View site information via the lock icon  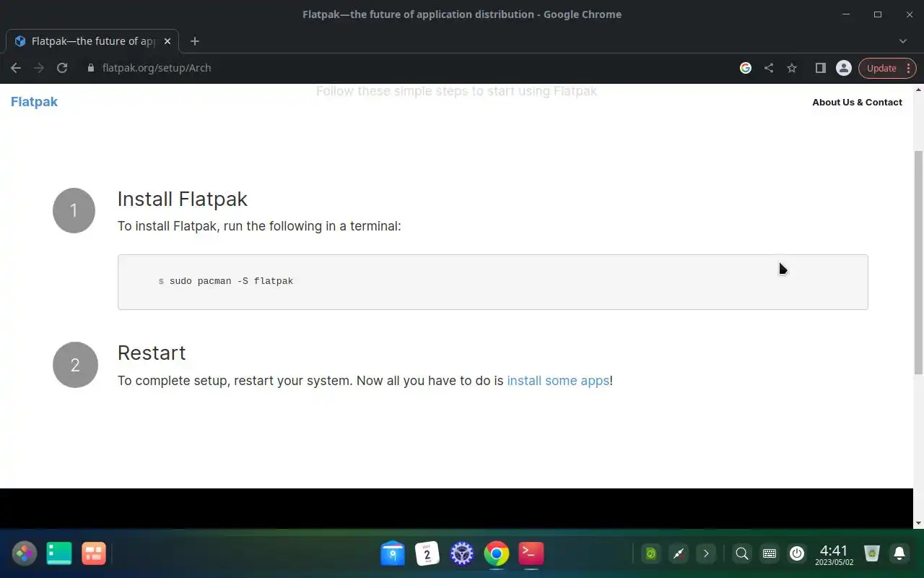(x=90, y=68)
